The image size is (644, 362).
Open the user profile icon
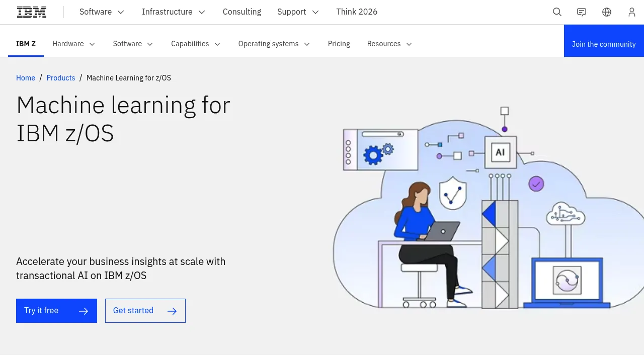point(632,12)
